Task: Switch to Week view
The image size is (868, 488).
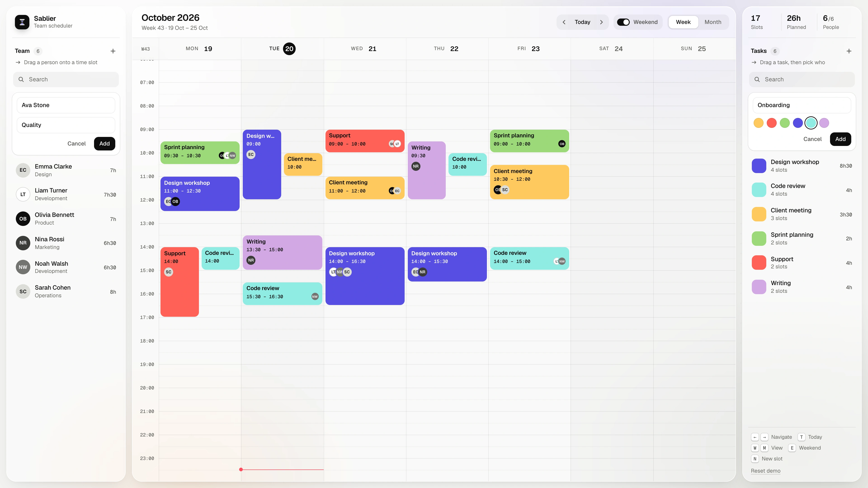Action: click(683, 22)
